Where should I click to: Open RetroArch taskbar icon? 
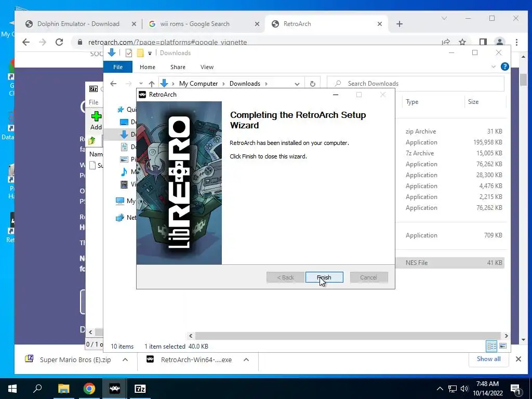pyautogui.click(x=115, y=389)
